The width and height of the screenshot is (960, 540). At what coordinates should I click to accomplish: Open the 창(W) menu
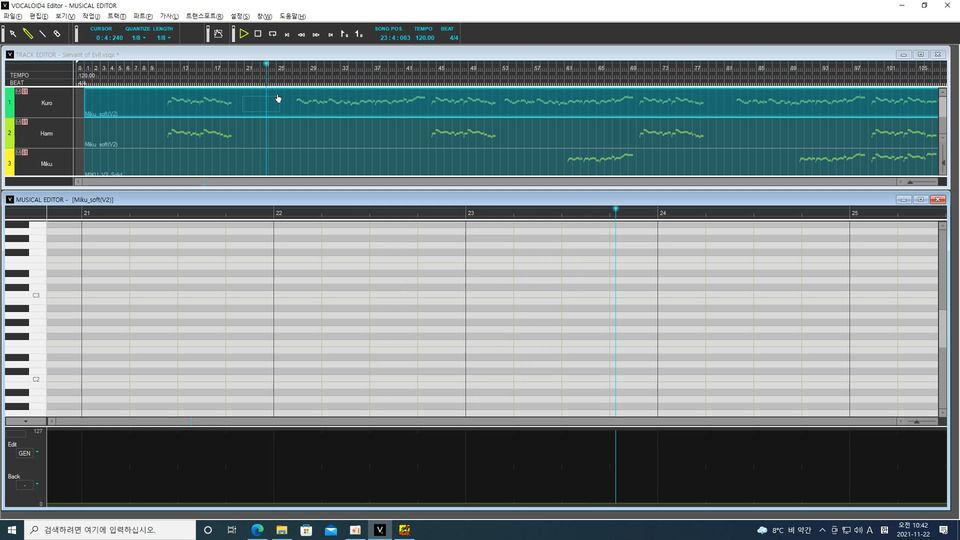[x=264, y=17]
